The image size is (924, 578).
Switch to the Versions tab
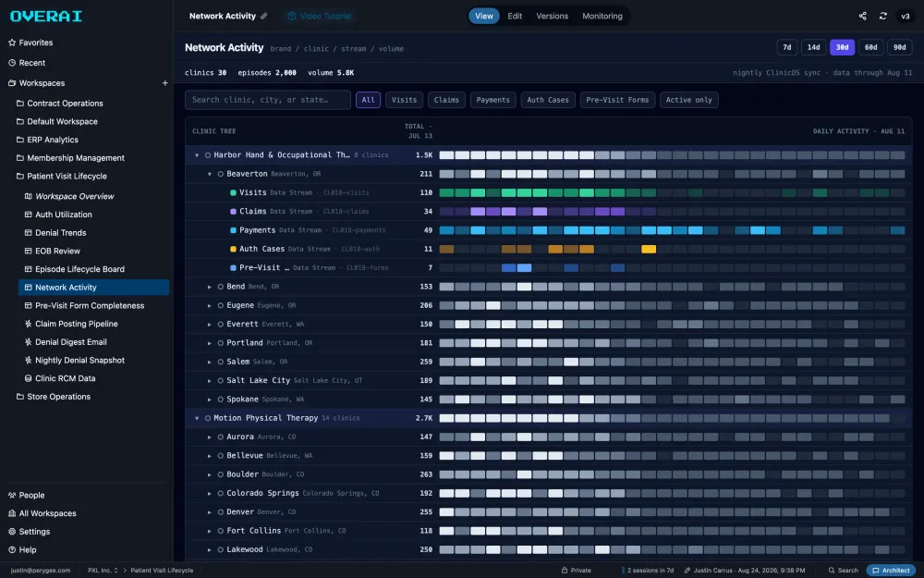(553, 16)
